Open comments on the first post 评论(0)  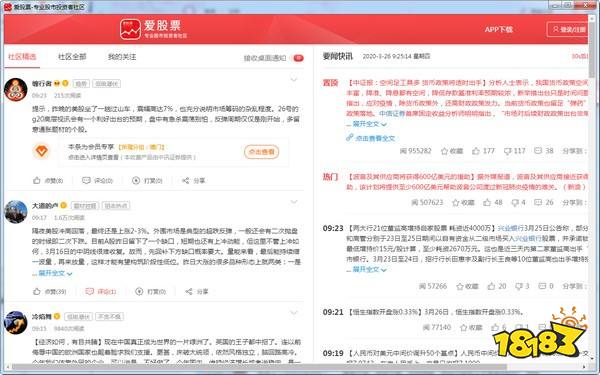[98, 181]
